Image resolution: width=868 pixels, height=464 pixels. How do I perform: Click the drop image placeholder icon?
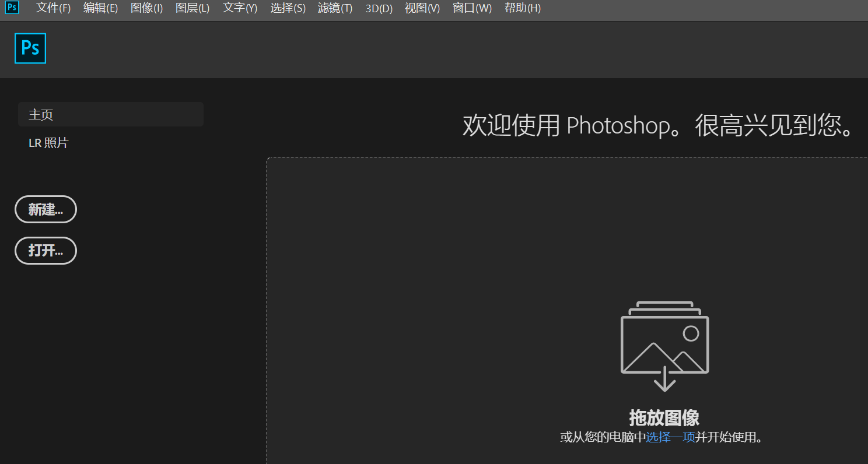tap(664, 346)
